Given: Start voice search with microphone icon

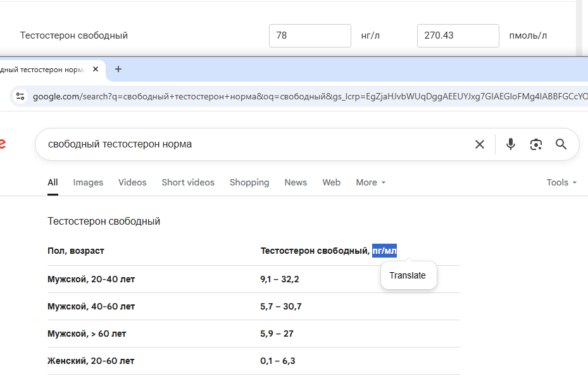Looking at the screenshot, I should 511,144.
